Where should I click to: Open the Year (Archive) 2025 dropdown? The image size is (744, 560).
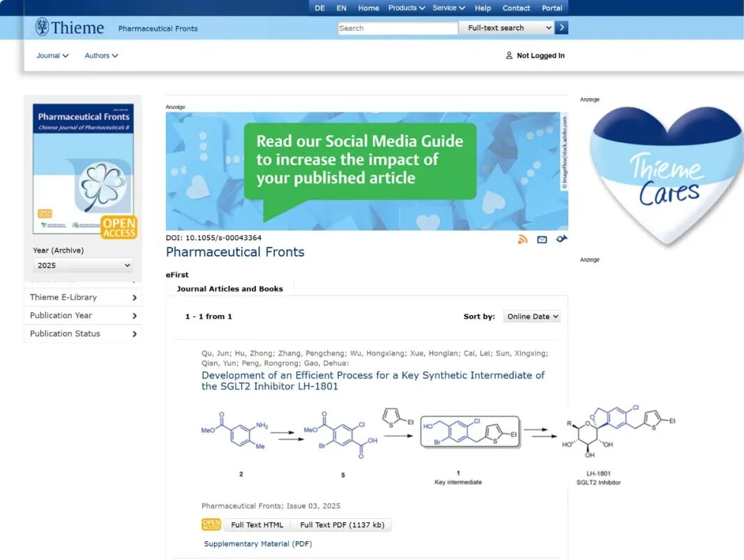[x=84, y=265]
